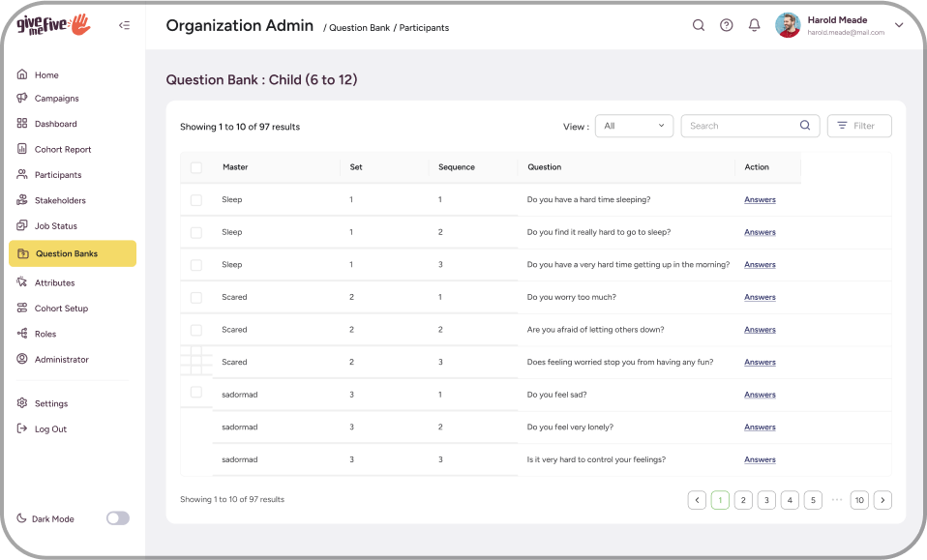Check the select-all checkbox in table header
The image size is (927, 560).
196,167
